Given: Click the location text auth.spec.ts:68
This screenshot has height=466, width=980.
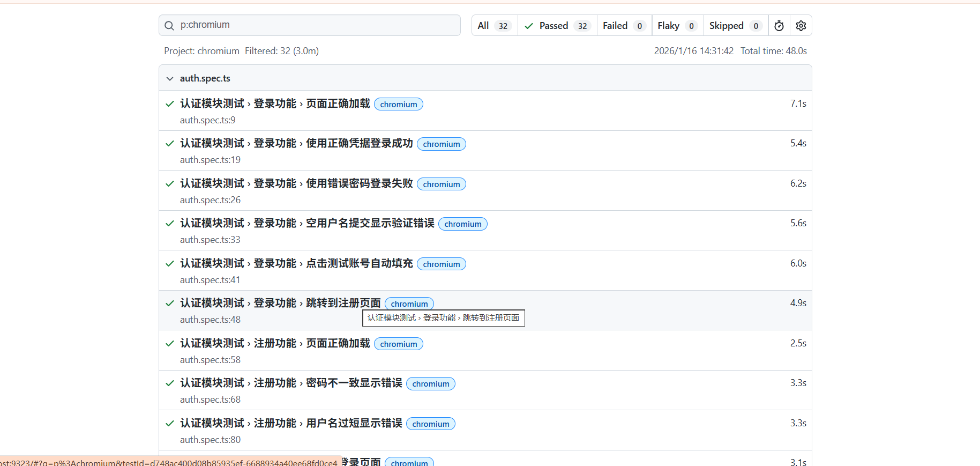Looking at the screenshot, I should click(x=210, y=400).
